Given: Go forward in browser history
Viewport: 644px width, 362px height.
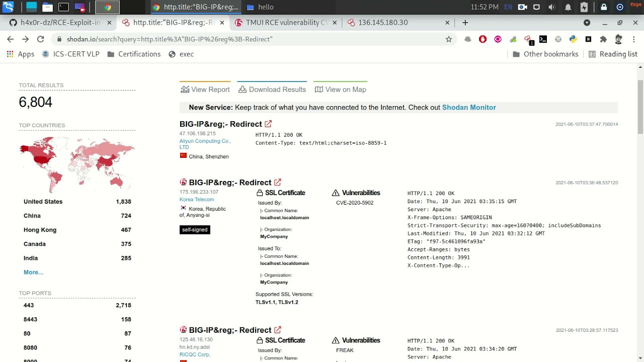Looking at the screenshot, I should pyautogui.click(x=25, y=39).
